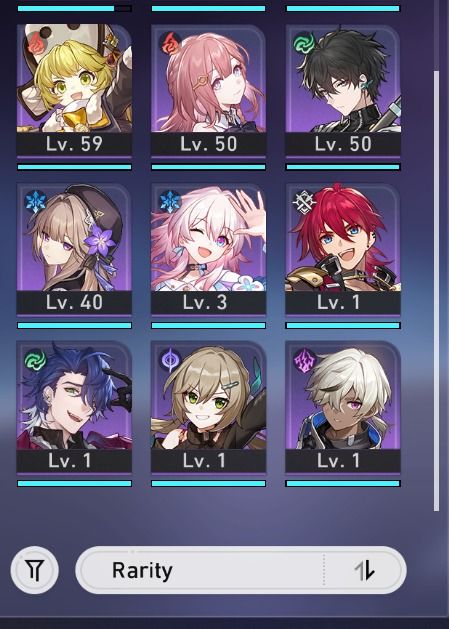This screenshot has height=629, width=449.
Task: Select the green-eyed Lv. 1 quantum character
Action: (x=208, y=407)
